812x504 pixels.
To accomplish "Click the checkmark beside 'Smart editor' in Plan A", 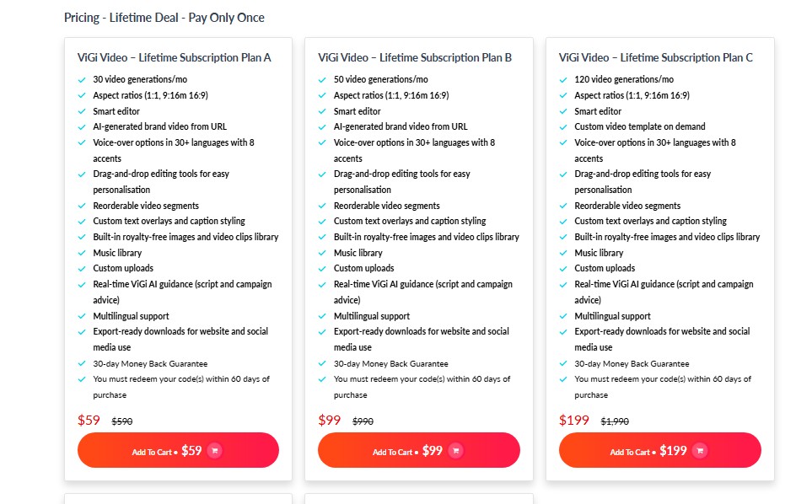I will tap(81, 110).
